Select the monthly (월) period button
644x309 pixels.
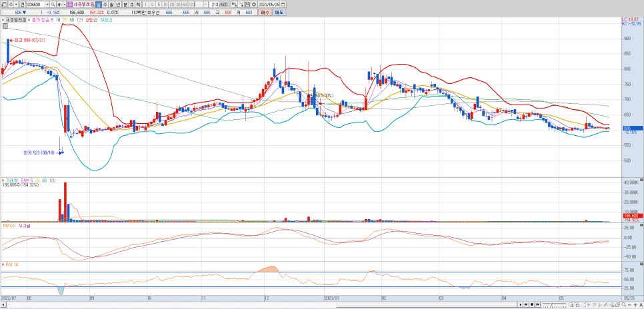pyautogui.click(x=111, y=4)
